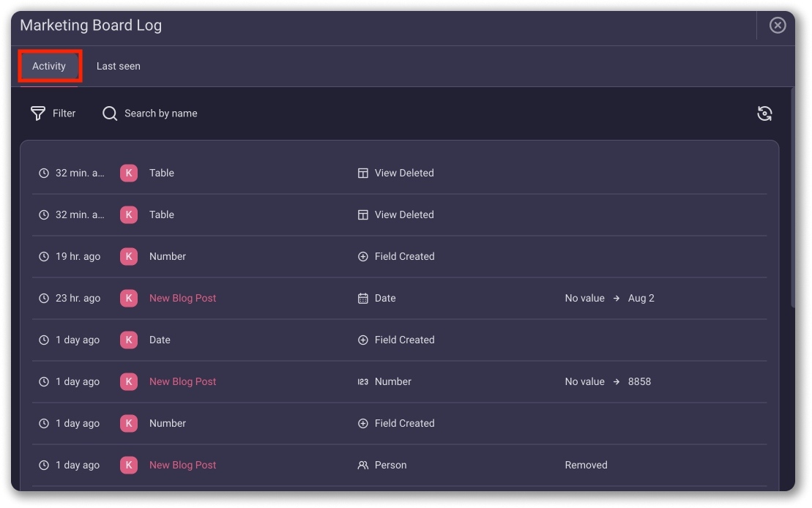The height and width of the screenshot is (508, 812).
Task: Click the K user avatar on the top row
Action: (x=129, y=173)
